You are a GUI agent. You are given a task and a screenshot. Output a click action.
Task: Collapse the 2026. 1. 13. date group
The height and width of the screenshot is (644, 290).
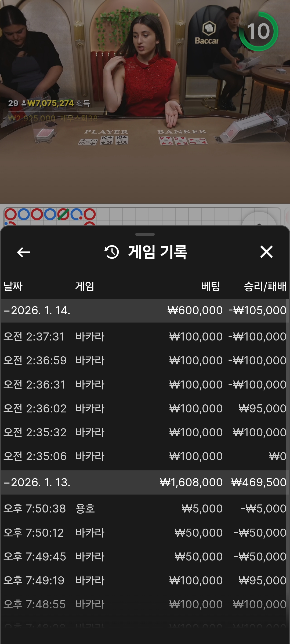37,482
